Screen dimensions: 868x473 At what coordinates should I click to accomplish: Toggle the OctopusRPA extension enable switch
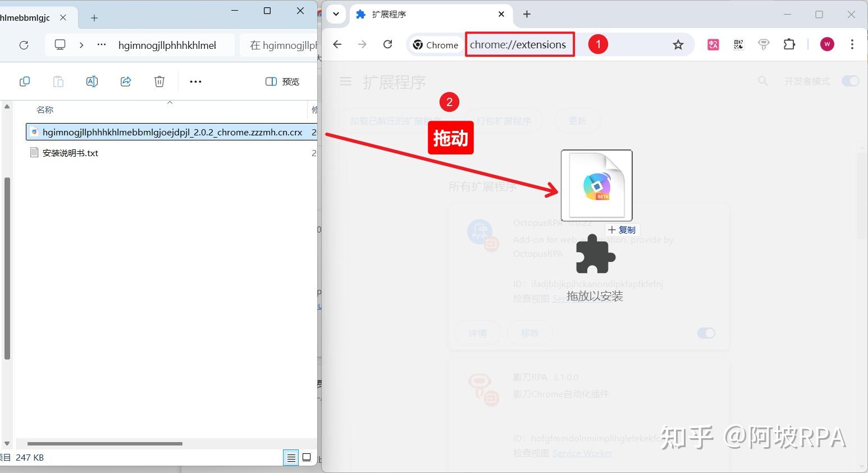tap(706, 333)
